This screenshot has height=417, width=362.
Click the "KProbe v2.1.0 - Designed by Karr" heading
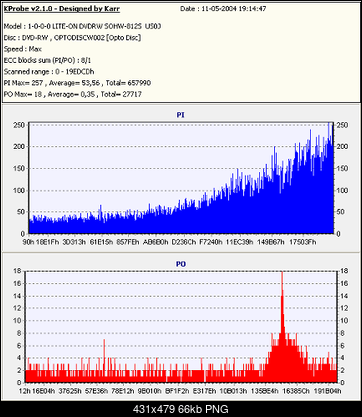coord(62,9)
